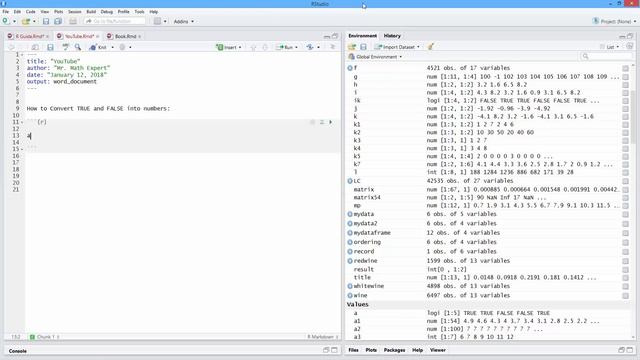Expand data frame f blue arrow

click(x=350, y=68)
